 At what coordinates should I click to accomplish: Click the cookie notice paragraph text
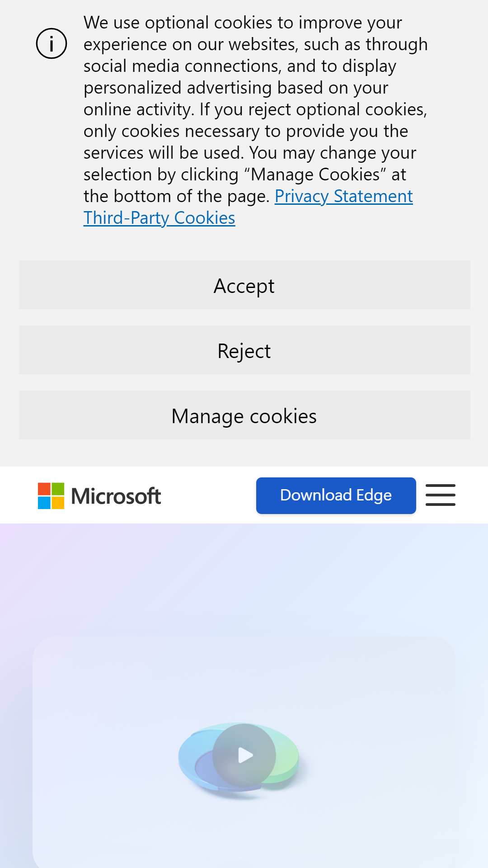tap(255, 109)
